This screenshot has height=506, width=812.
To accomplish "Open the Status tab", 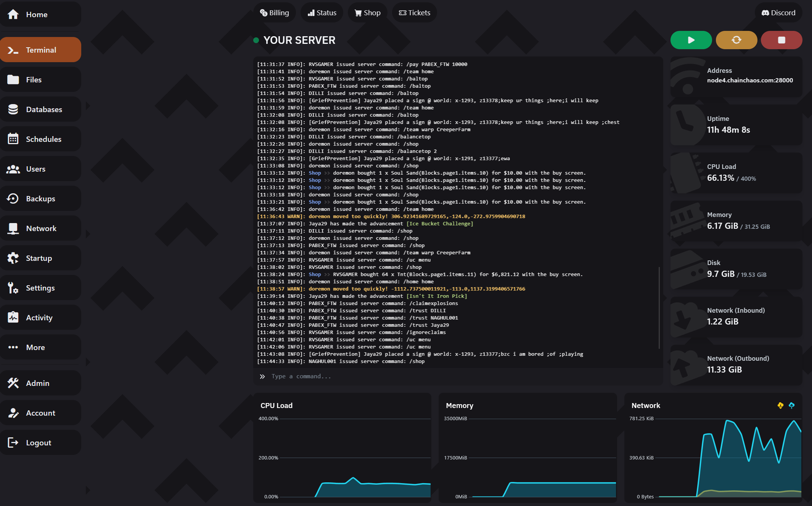I will click(x=322, y=13).
